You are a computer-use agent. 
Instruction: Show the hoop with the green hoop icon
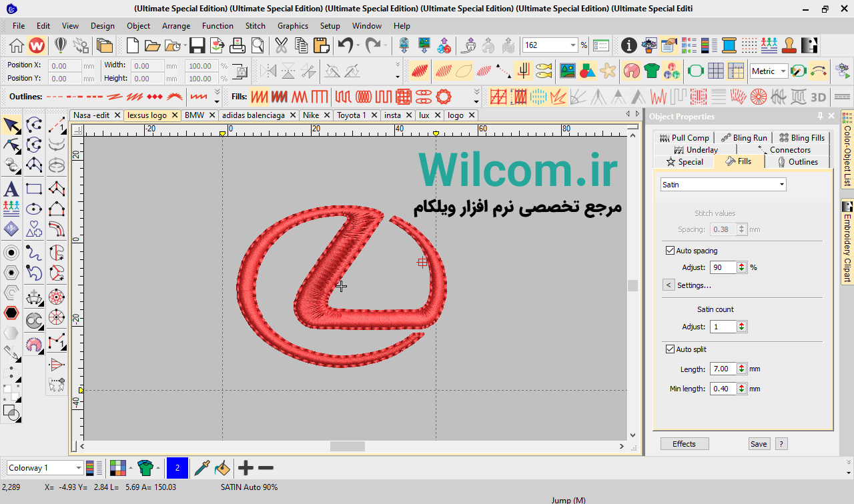pos(695,71)
